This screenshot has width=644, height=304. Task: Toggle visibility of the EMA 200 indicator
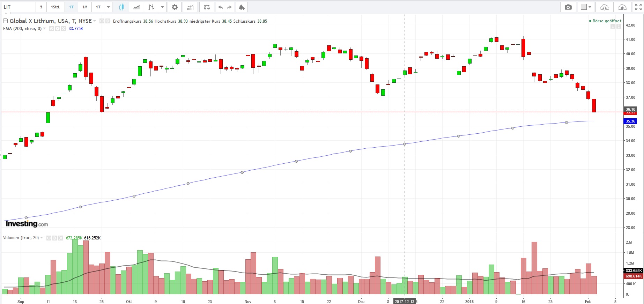[x=52, y=29]
